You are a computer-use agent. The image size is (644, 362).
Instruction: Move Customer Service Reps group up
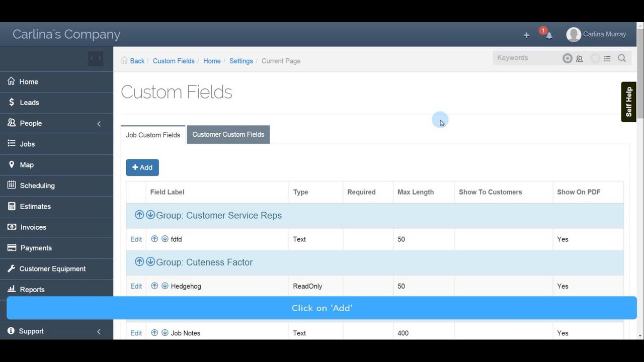pyautogui.click(x=139, y=215)
